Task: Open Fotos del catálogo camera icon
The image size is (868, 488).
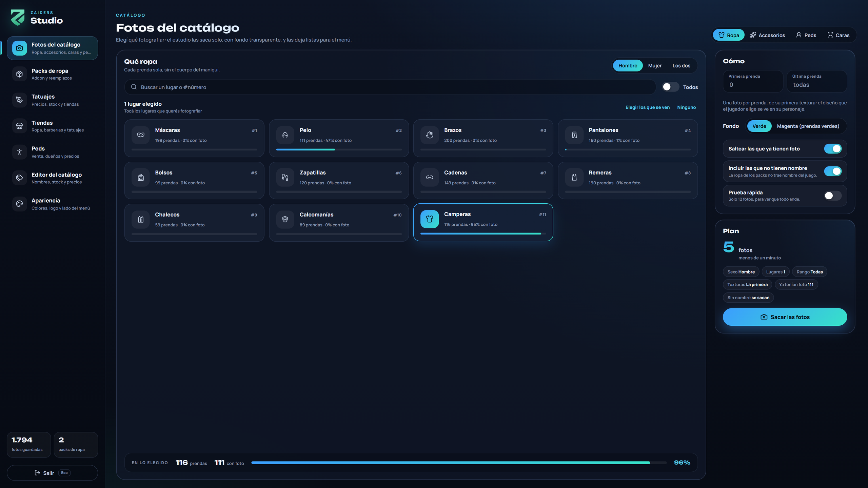Action: 20,48
